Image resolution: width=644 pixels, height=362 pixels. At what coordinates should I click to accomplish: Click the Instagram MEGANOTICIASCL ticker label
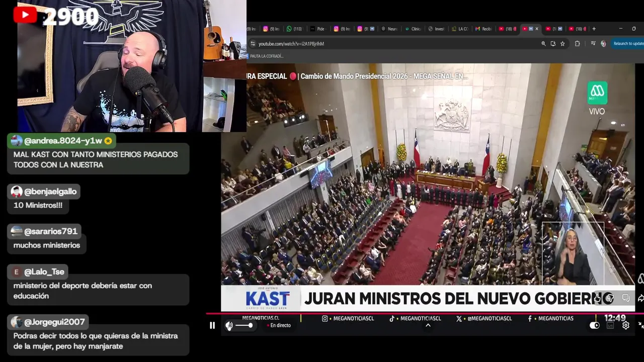pos(348,318)
